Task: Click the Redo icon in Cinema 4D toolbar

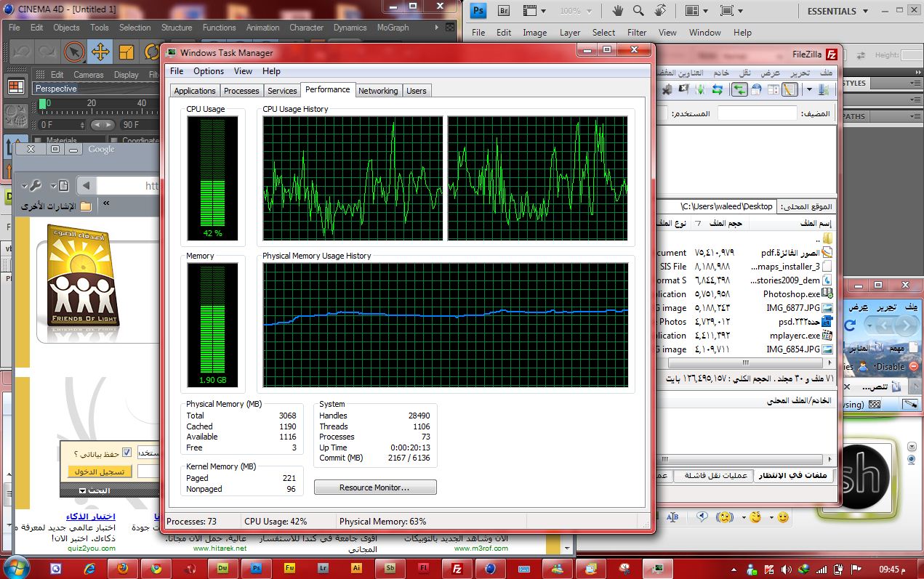Action: (x=47, y=52)
